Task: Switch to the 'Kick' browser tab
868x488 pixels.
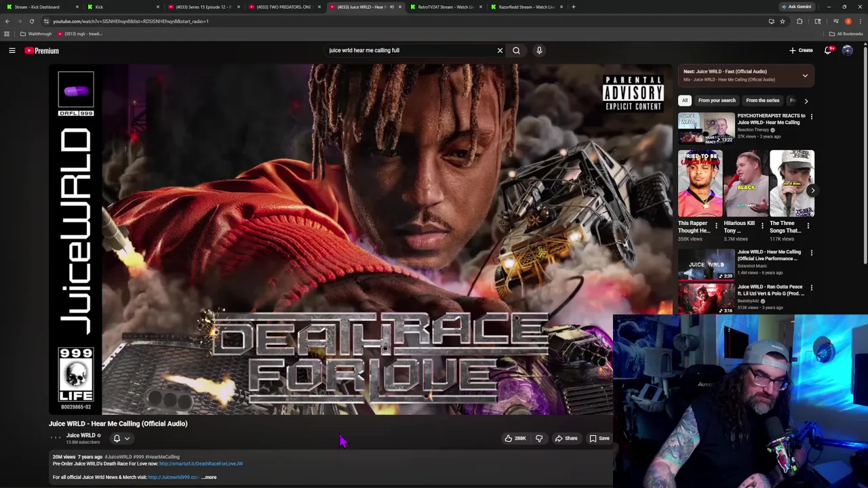Action: (x=124, y=7)
